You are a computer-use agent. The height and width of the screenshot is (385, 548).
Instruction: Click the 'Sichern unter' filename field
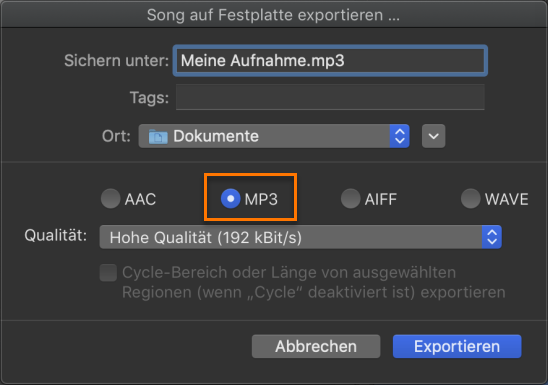(330, 60)
